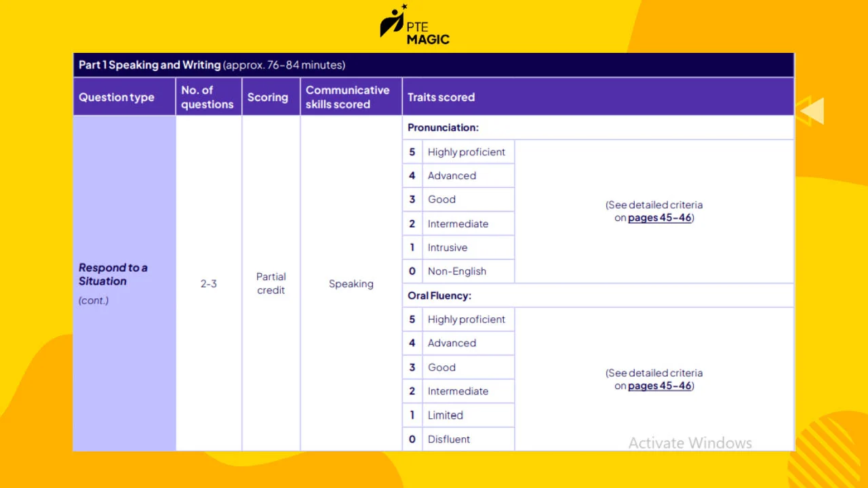Screen dimensions: 868x488
Task: Click the '2-3' questions count cell
Action: (209, 283)
